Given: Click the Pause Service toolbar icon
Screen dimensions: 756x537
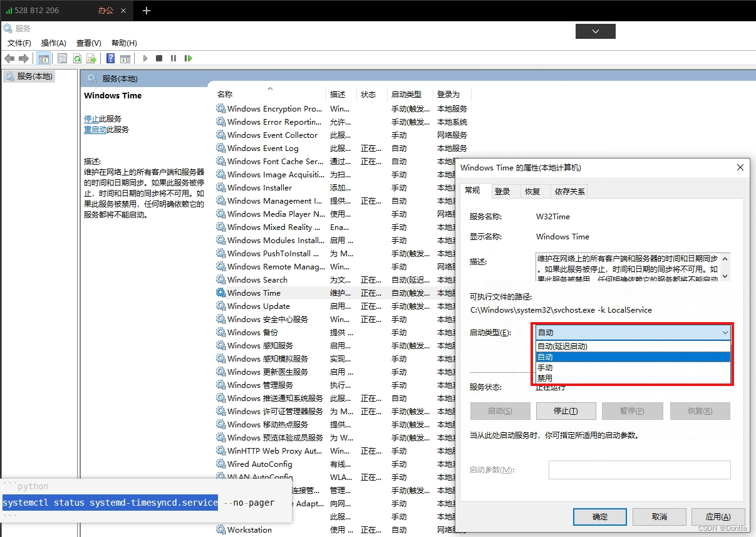Looking at the screenshot, I should coord(173,58).
